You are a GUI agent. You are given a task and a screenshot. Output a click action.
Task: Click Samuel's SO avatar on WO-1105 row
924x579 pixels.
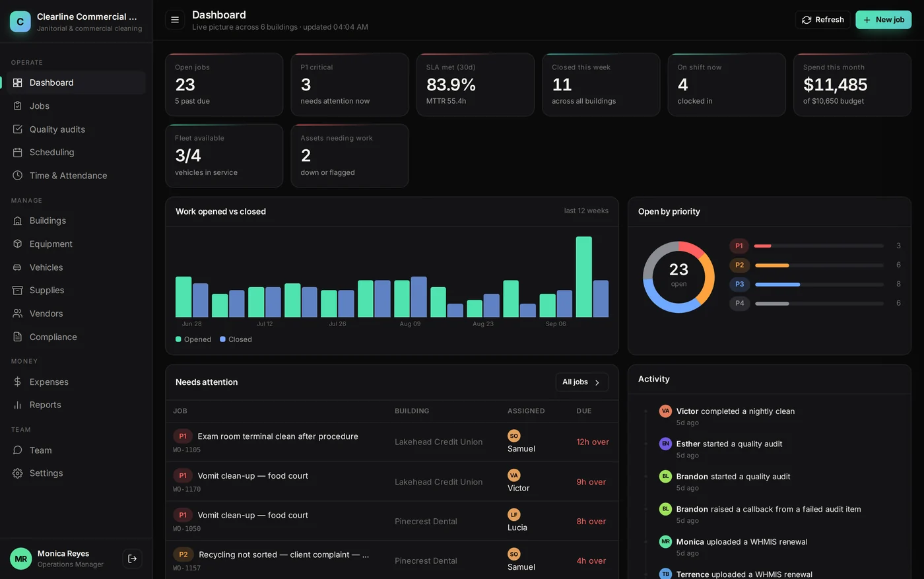(513, 436)
